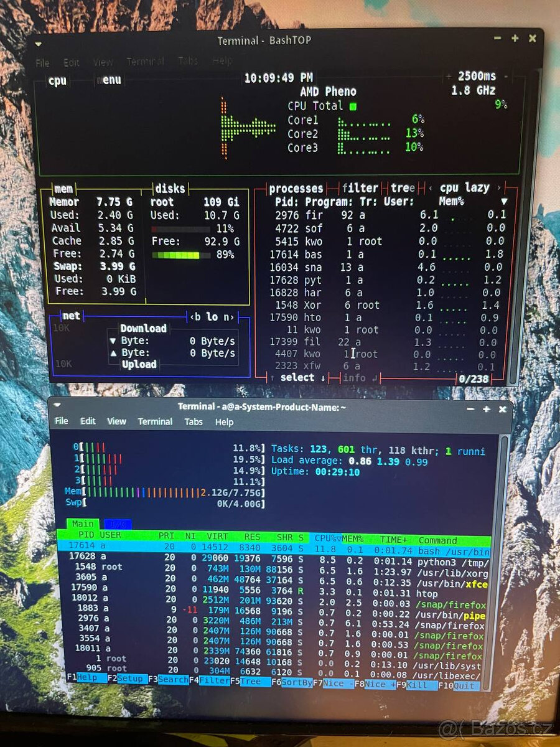Enable "tree" view in processes panel
Image resolution: width=560 pixels, height=747 pixels.
click(x=401, y=187)
